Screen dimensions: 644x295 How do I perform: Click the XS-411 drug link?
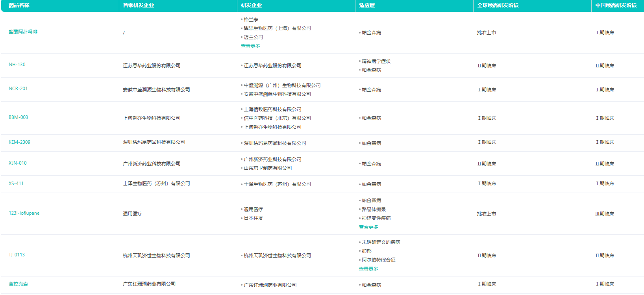16,184
